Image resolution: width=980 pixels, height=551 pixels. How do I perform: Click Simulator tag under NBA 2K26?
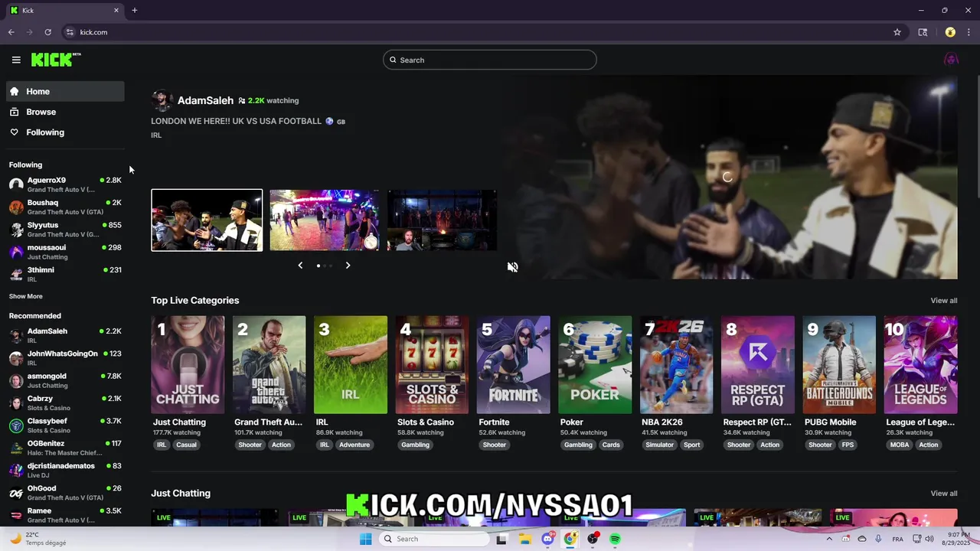[659, 445]
